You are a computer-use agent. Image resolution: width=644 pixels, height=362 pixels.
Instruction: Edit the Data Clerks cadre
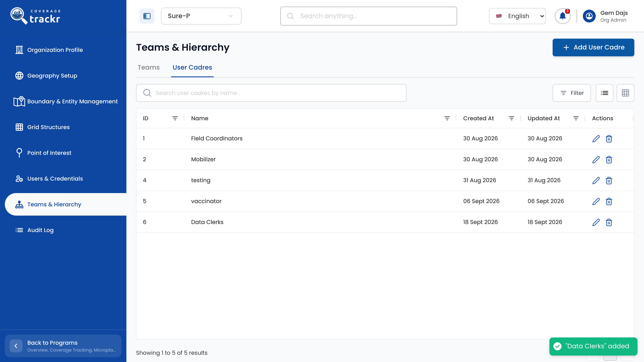click(596, 222)
